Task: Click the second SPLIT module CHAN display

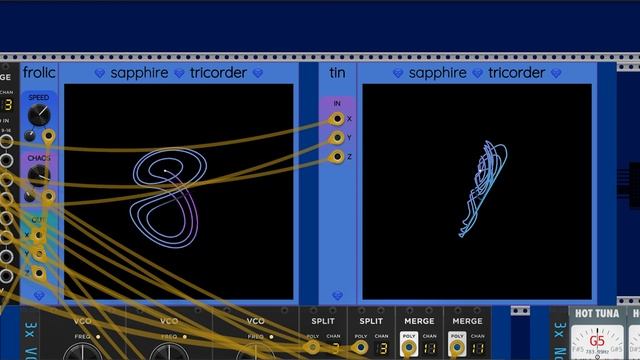Action: pos(382,348)
